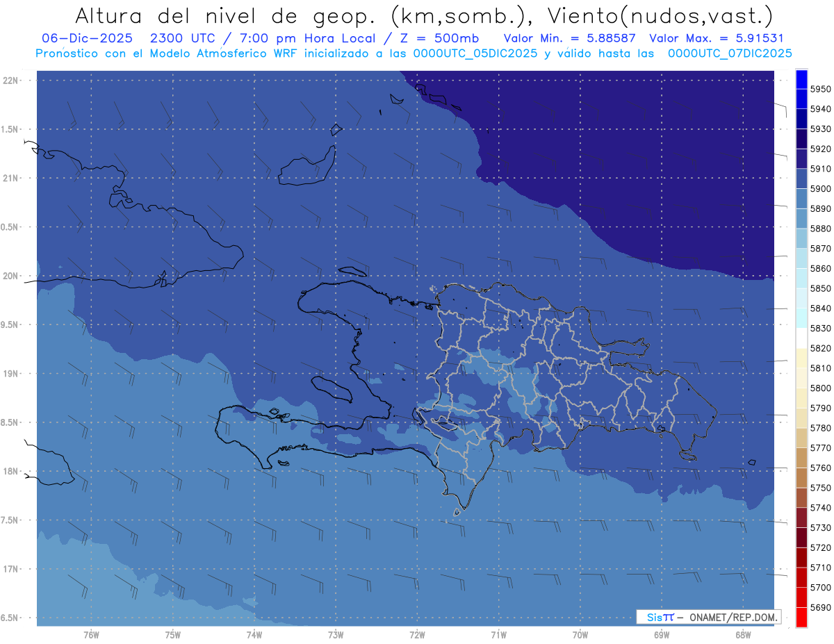
Task: Click the '74W' longitude axis label
Action: (x=254, y=634)
